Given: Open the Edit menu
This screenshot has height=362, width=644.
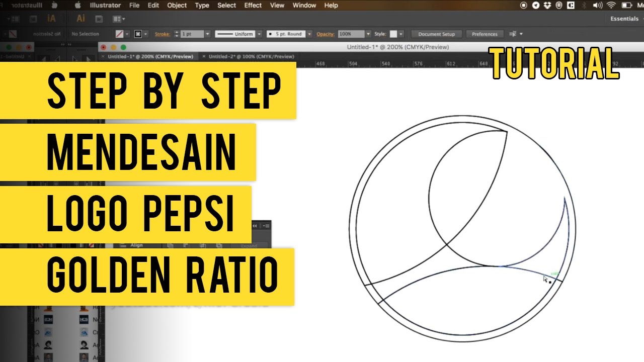Looking at the screenshot, I should [x=153, y=6].
